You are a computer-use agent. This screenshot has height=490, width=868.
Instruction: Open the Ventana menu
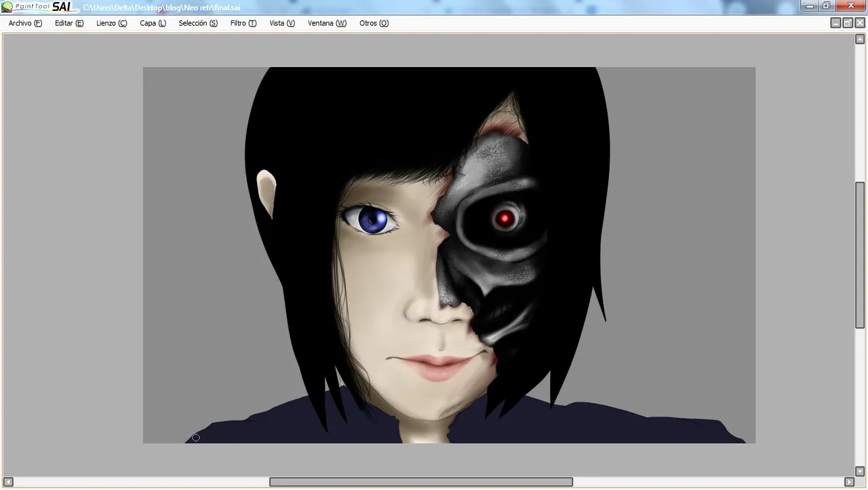click(327, 23)
